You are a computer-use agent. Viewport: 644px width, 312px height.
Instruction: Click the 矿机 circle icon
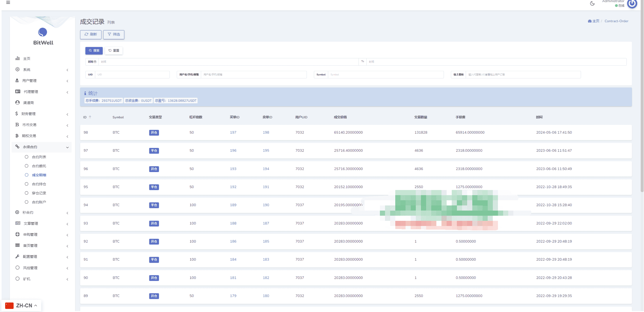tap(17, 279)
